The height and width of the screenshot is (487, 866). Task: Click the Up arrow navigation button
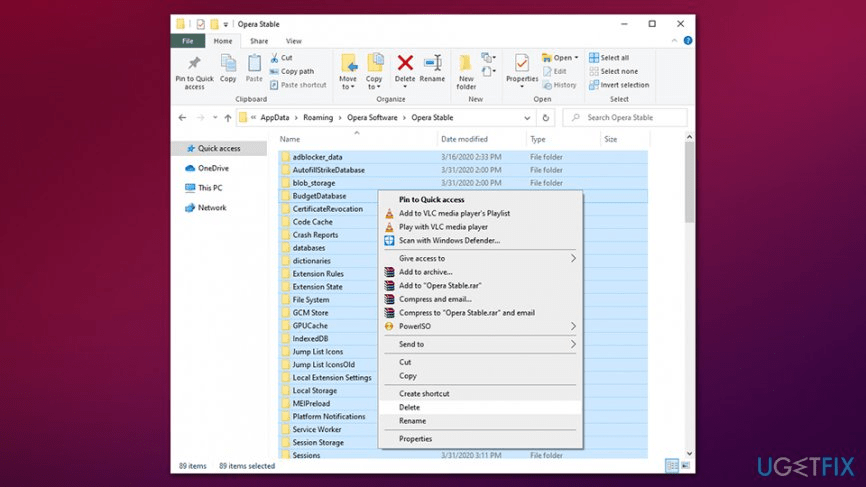[227, 118]
